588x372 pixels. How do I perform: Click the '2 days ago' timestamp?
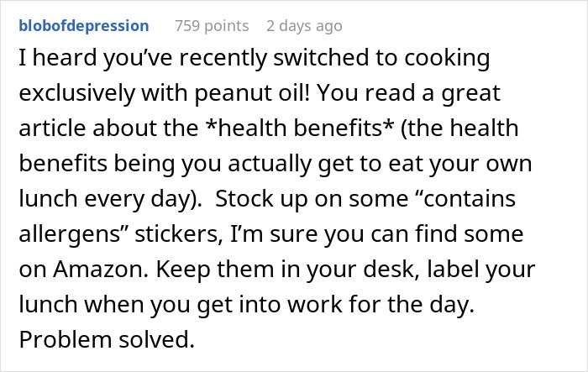tap(303, 26)
